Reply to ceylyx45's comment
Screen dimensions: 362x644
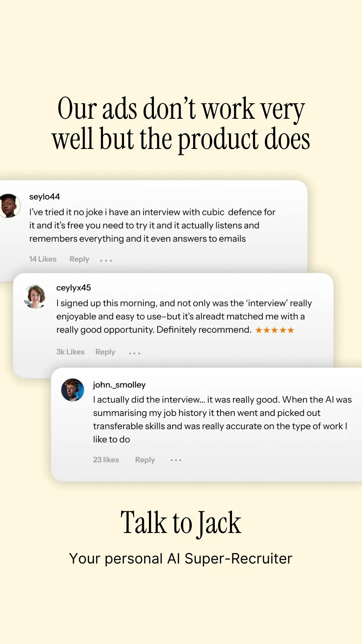(x=105, y=352)
